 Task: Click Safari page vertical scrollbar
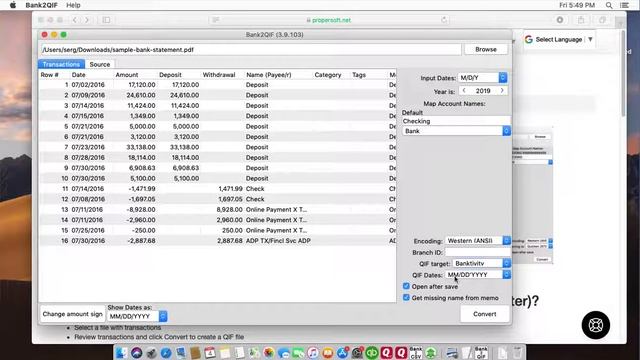click(x=623, y=73)
